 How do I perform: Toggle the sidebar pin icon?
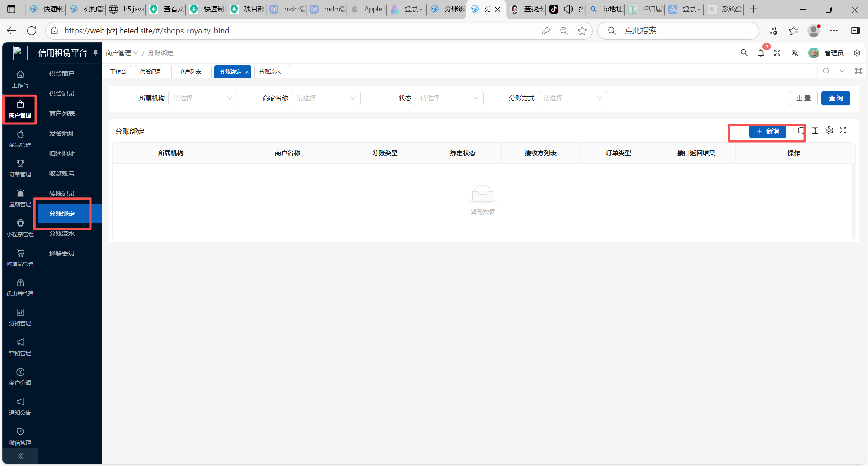pyautogui.click(x=95, y=53)
